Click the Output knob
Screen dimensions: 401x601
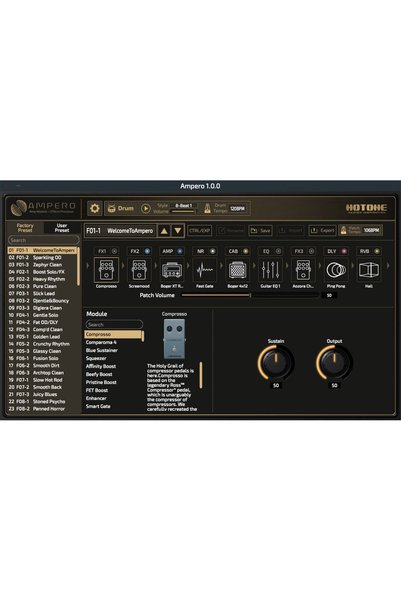(x=334, y=361)
